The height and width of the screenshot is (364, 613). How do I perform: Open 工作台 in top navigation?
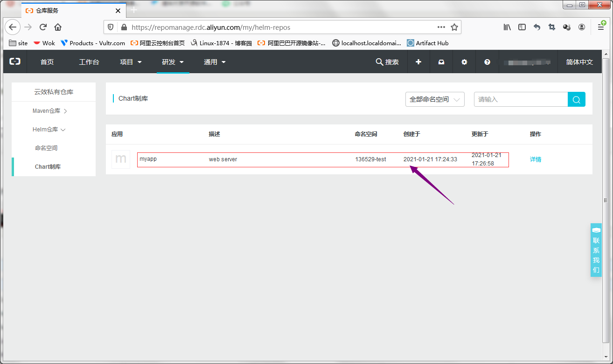(x=89, y=62)
